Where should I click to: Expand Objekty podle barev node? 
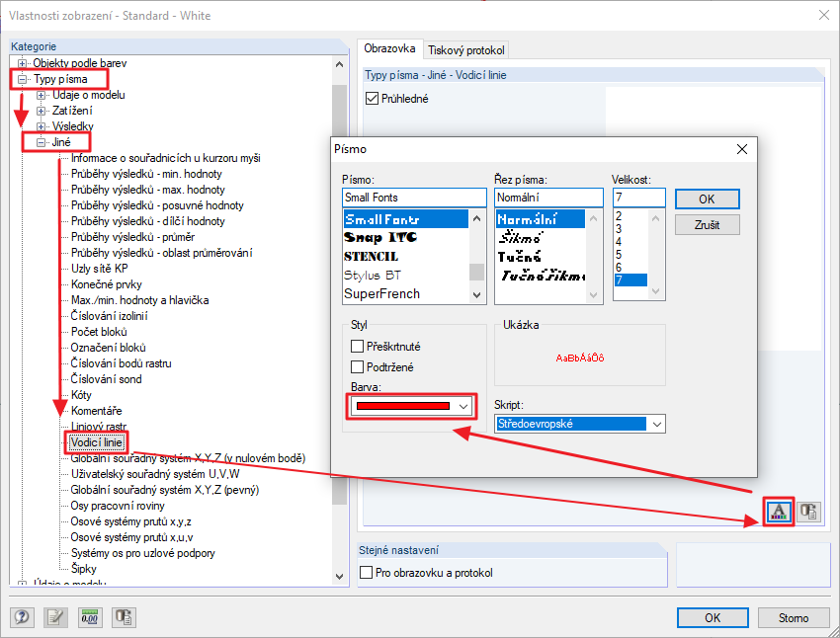pyautogui.click(x=22, y=63)
